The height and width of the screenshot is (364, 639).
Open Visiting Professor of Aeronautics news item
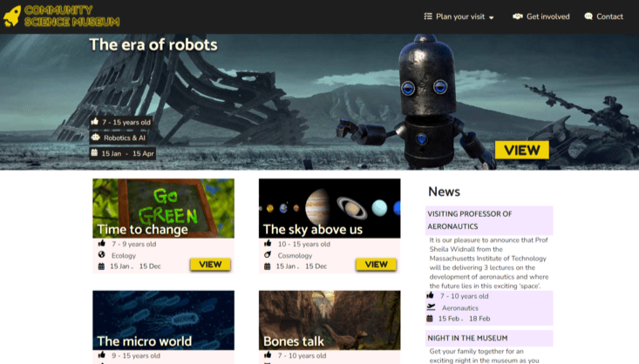pyautogui.click(x=489, y=220)
